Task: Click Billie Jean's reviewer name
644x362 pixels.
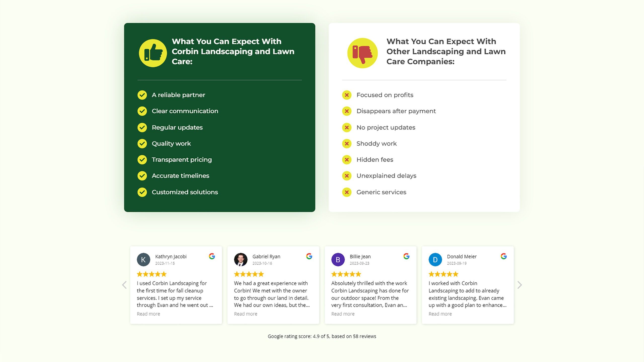Action: point(360,256)
